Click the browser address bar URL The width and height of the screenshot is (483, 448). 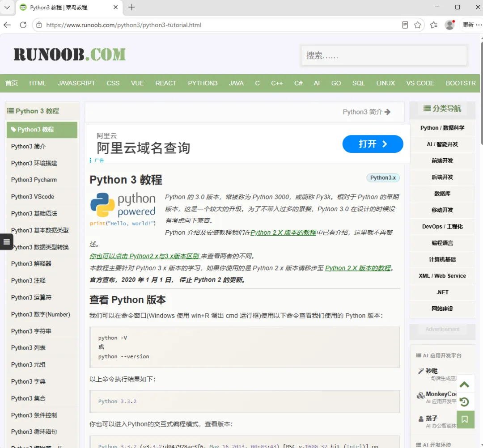click(123, 25)
